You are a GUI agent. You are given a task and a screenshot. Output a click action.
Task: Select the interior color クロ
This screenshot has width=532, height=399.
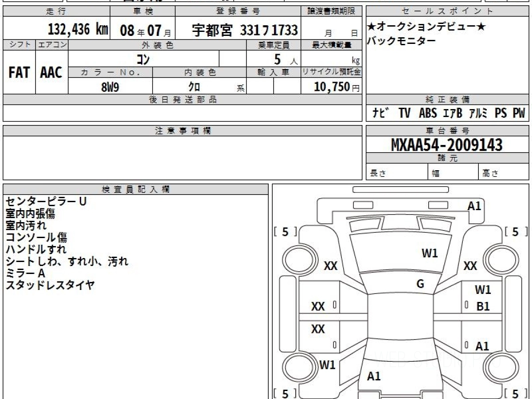point(194,87)
